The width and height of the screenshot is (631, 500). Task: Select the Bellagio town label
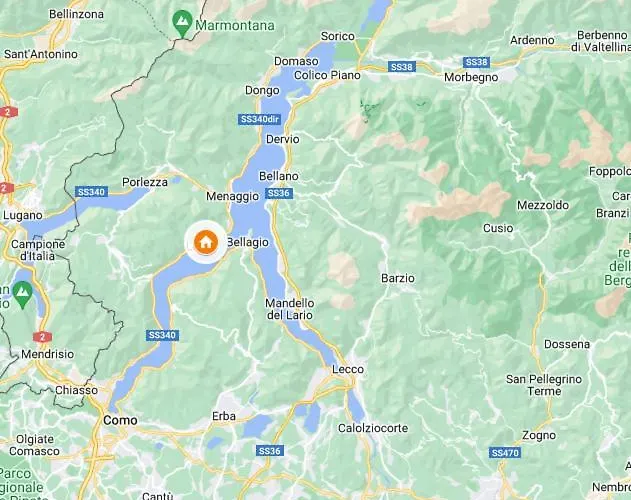pyautogui.click(x=248, y=242)
